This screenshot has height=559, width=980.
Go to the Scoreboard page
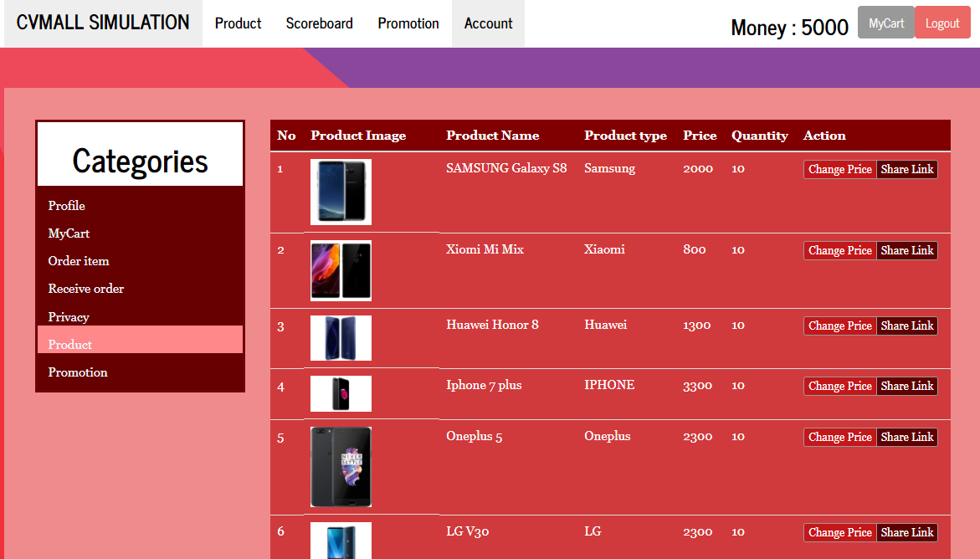tap(319, 23)
